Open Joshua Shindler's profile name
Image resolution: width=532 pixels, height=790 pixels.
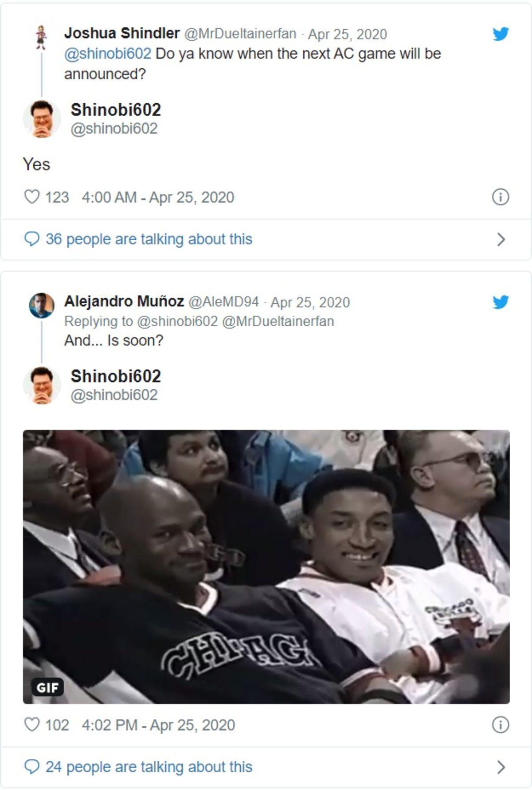pos(122,33)
